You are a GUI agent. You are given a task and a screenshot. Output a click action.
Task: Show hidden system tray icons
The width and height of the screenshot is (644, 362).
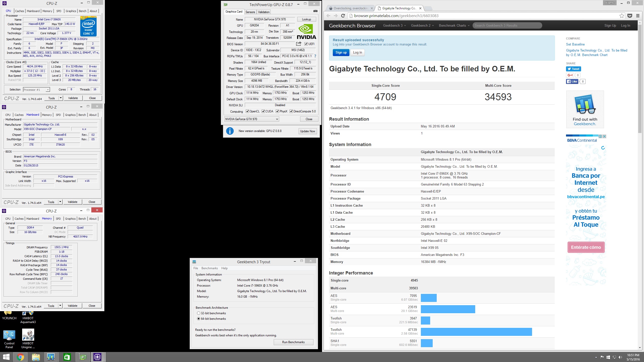(596, 357)
